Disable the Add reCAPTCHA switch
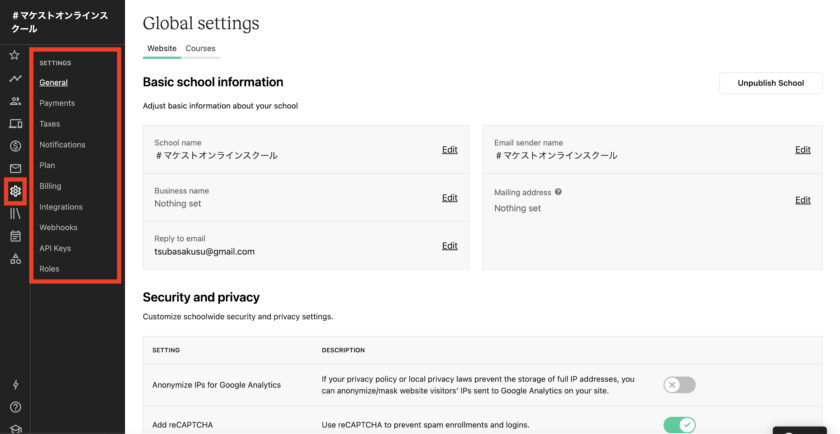The image size is (840, 434). 679,425
